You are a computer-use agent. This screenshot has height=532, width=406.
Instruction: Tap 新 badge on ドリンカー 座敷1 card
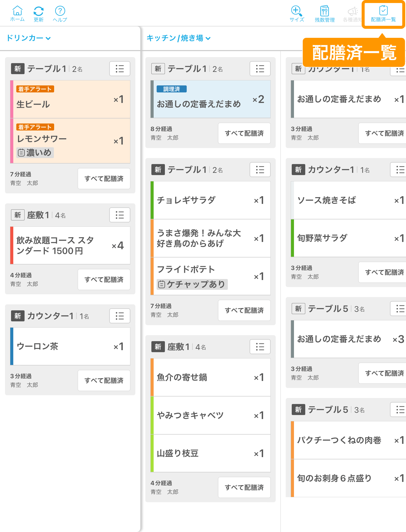18,215
